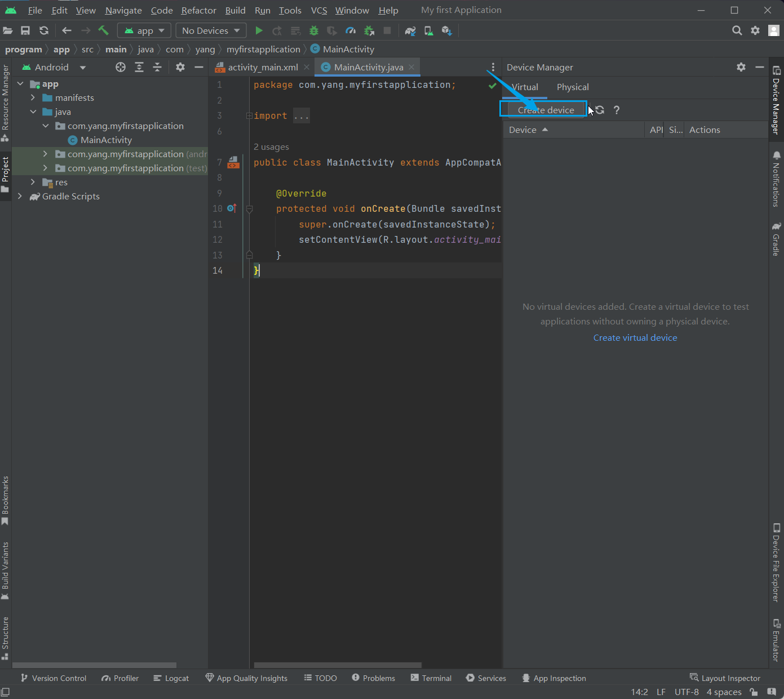The width and height of the screenshot is (784, 699).
Task: Click the Debug app bug icon
Action: [314, 30]
